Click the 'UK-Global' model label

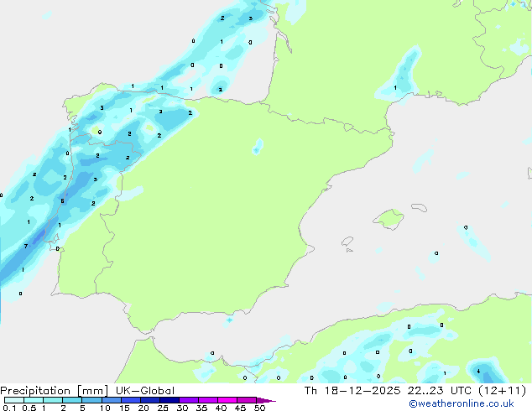coord(145,391)
